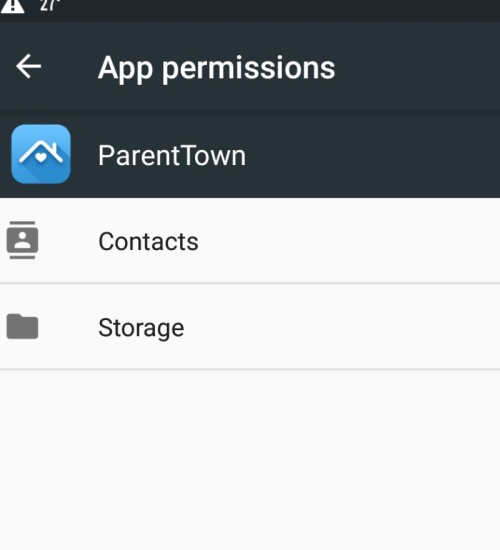Select the Storage folder icon

(x=22, y=326)
